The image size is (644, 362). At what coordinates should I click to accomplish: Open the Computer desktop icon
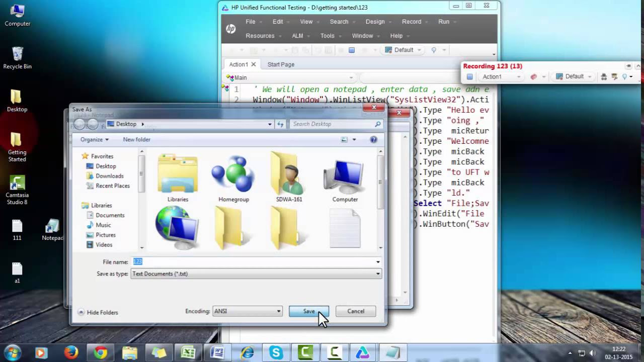(17, 15)
